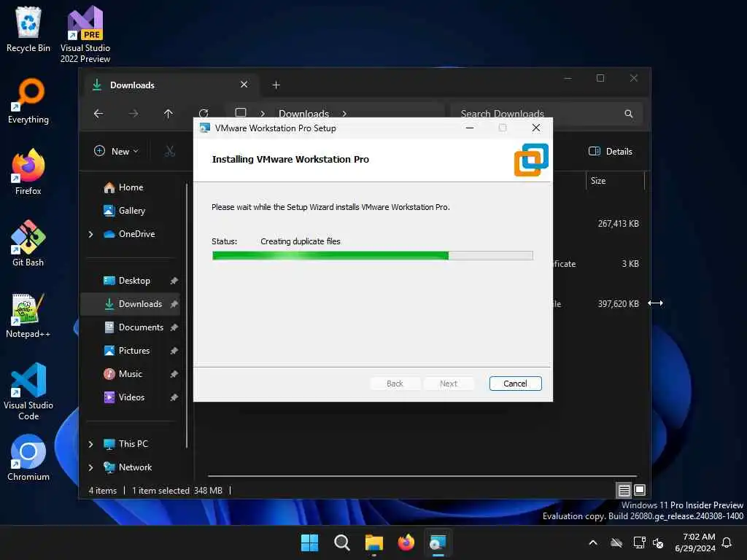Open the Chromium desktop shortcut
The image size is (747, 560).
click(28, 458)
